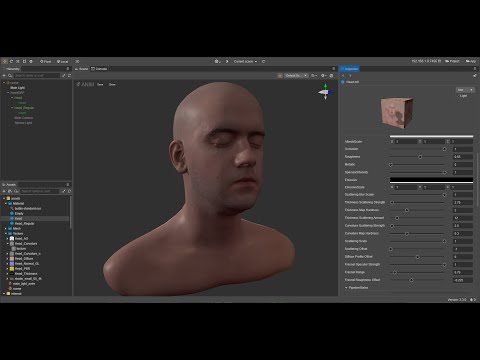Switch to the Scene tab
Image resolution: width=480 pixels, height=360 pixels.
(82, 69)
